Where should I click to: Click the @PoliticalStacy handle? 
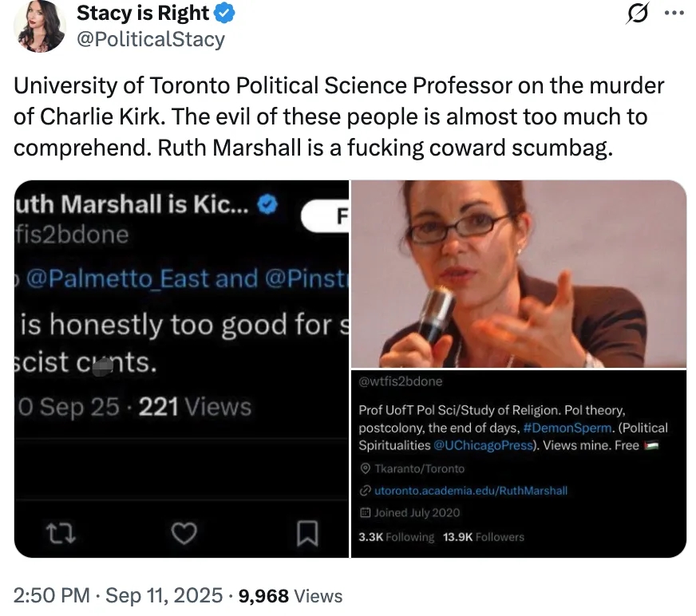(150, 38)
